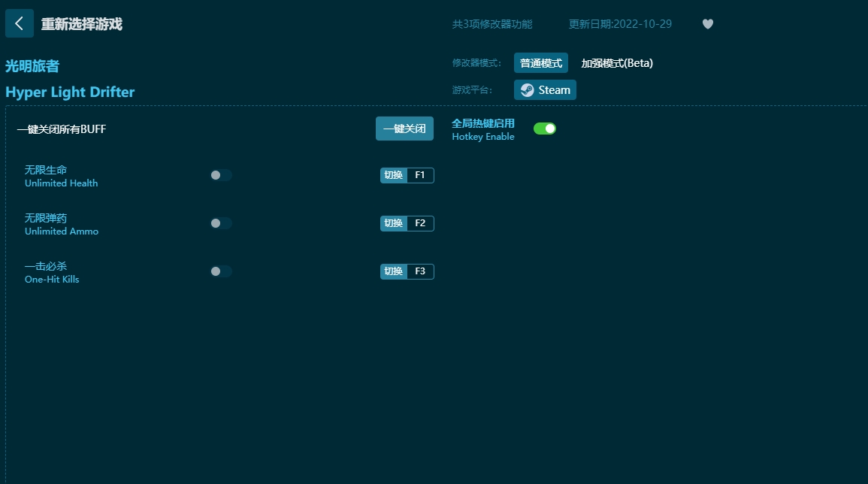Click the Steam logo icon
This screenshot has height=484, width=868.
pyautogui.click(x=528, y=90)
